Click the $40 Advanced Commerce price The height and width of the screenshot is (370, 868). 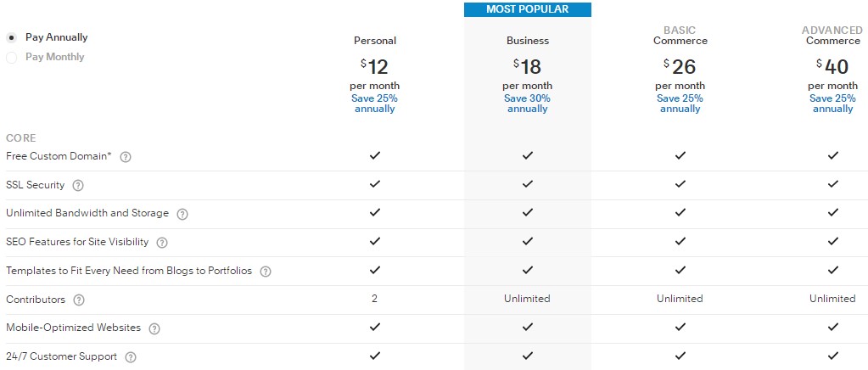(832, 66)
